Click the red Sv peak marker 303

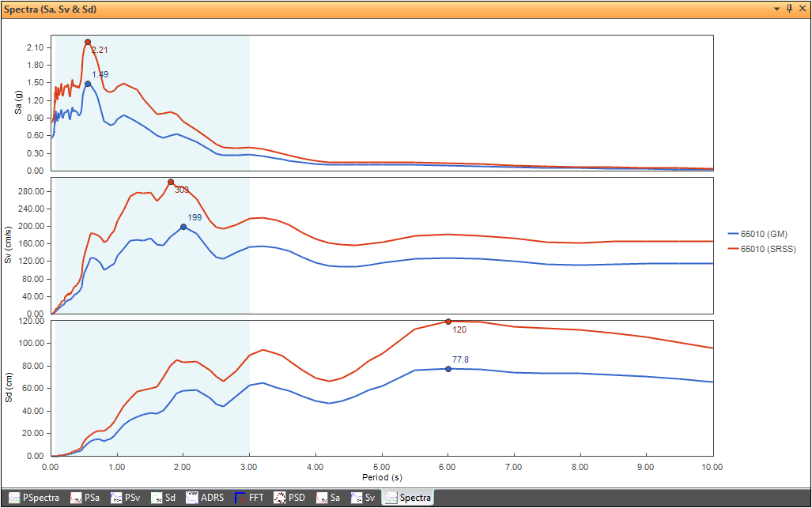tap(171, 182)
